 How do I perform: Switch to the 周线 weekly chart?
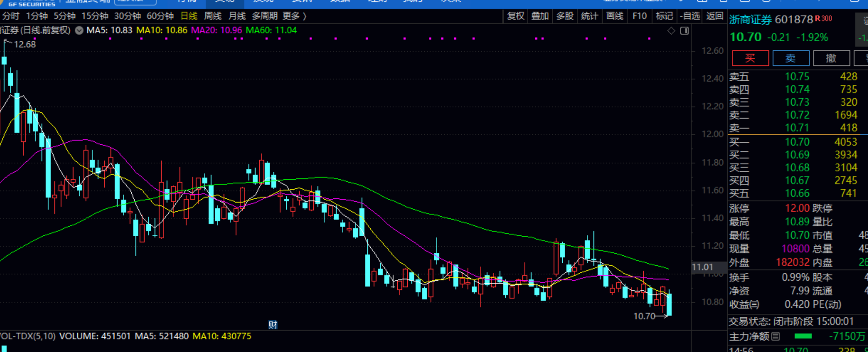point(213,16)
